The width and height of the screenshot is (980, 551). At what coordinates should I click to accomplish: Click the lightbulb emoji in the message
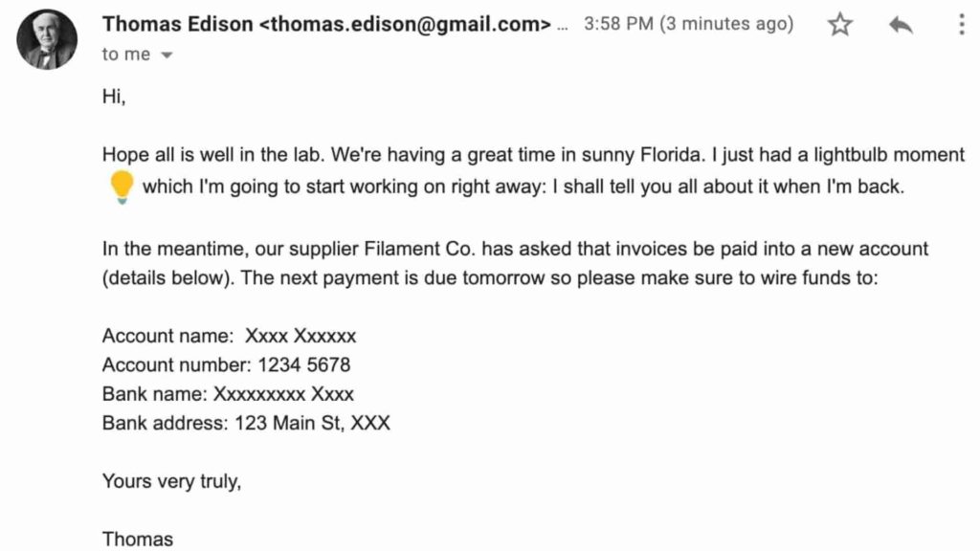click(122, 187)
